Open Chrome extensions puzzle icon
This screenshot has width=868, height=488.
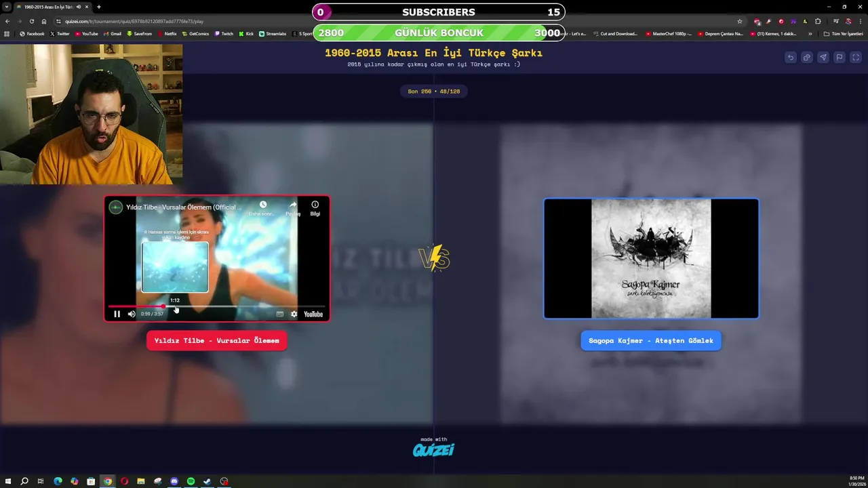click(818, 21)
